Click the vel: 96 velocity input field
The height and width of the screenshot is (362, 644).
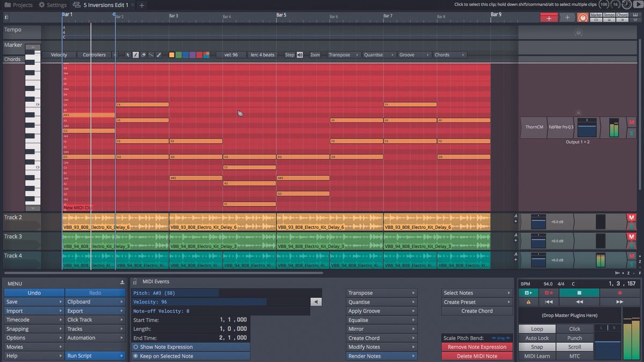(x=231, y=54)
